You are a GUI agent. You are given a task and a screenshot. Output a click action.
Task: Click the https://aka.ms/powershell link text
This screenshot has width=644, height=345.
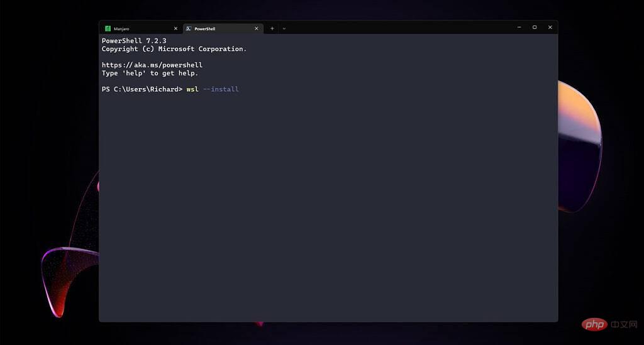click(152, 65)
